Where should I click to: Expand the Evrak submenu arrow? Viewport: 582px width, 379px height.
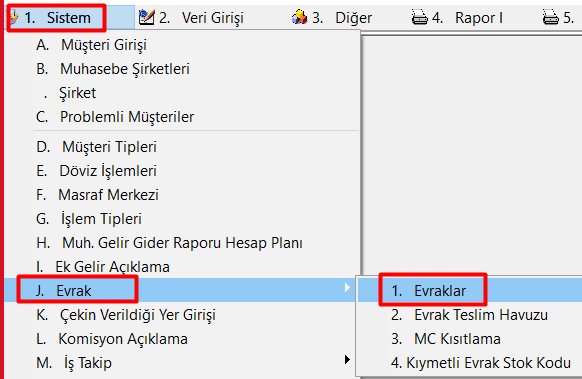point(347,288)
